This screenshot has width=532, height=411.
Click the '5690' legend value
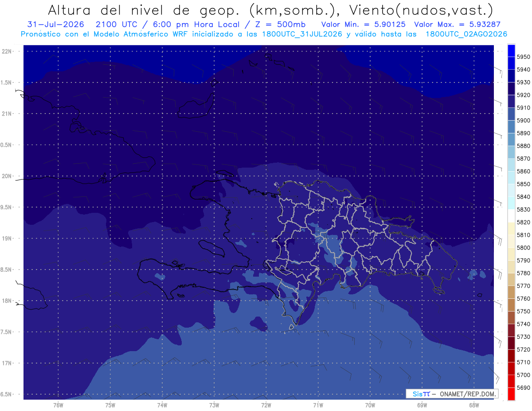pos(524,388)
